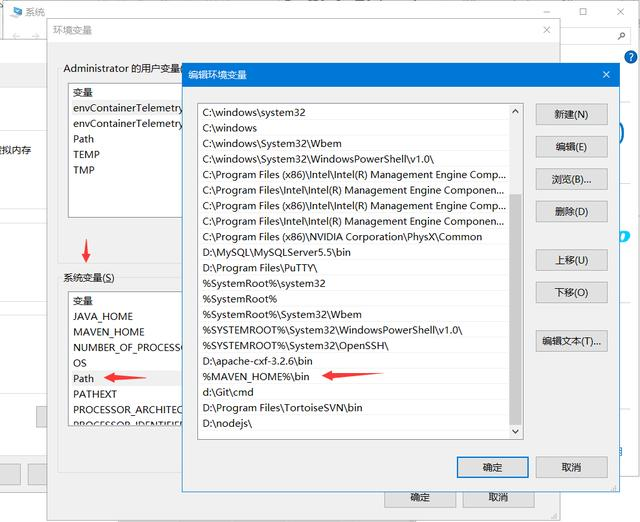Click the path list scrollbar thumb
640x522 pixels.
516,309
